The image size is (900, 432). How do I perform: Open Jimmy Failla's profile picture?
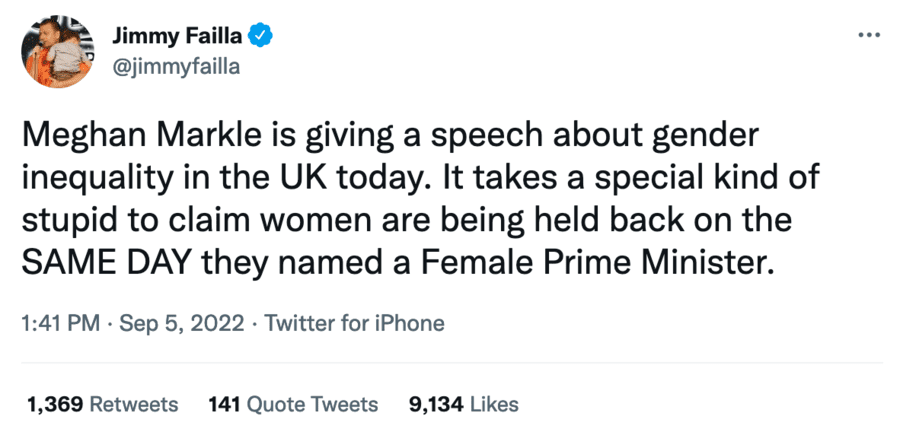click(x=59, y=52)
